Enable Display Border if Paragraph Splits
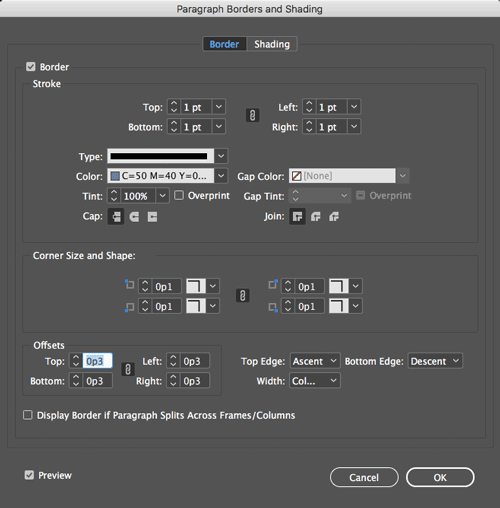Viewport: 500px width, 508px height. pos(28,415)
